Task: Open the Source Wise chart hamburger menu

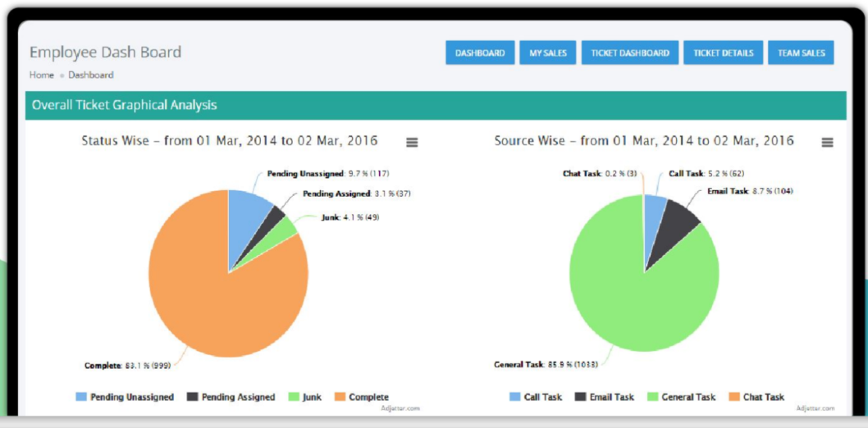Action: [x=827, y=143]
